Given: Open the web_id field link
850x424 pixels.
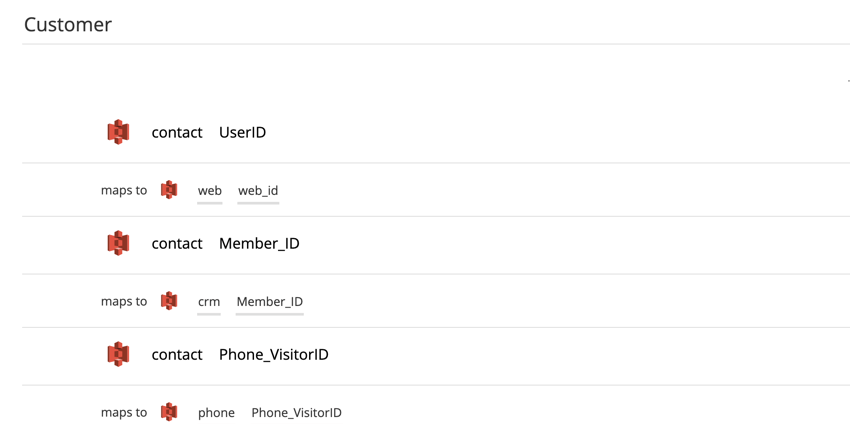Looking at the screenshot, I should [x=258, y=191].
